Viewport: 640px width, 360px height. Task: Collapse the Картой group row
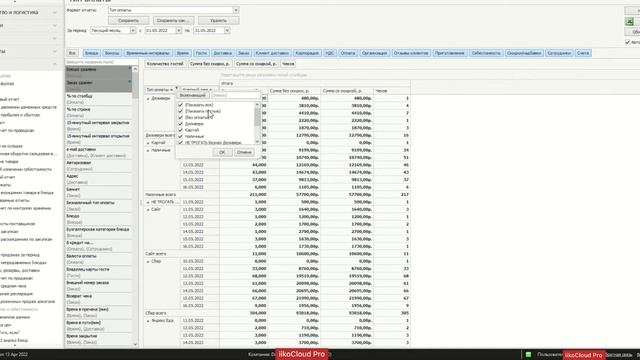point(148,143)
